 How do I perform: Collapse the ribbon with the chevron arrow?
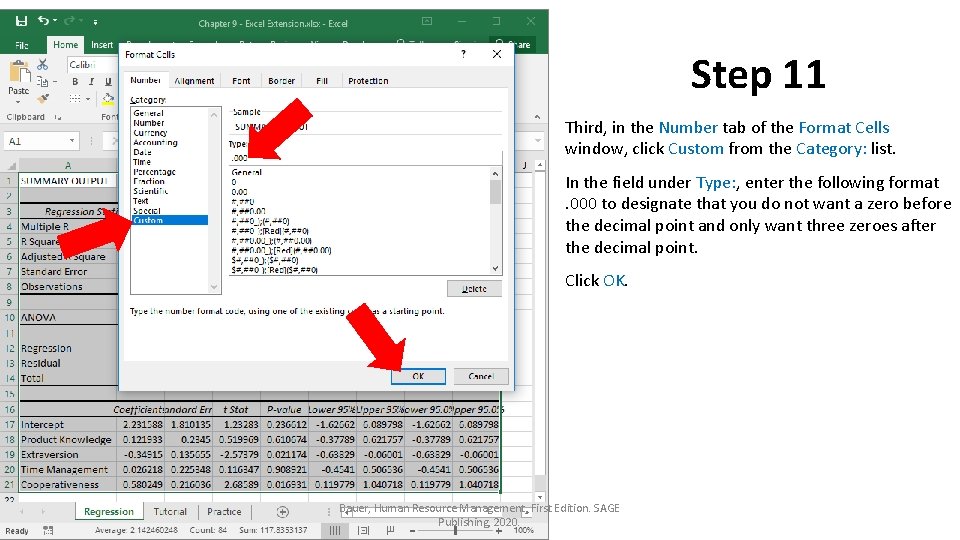pyautogui.click(x=537, y=116)
